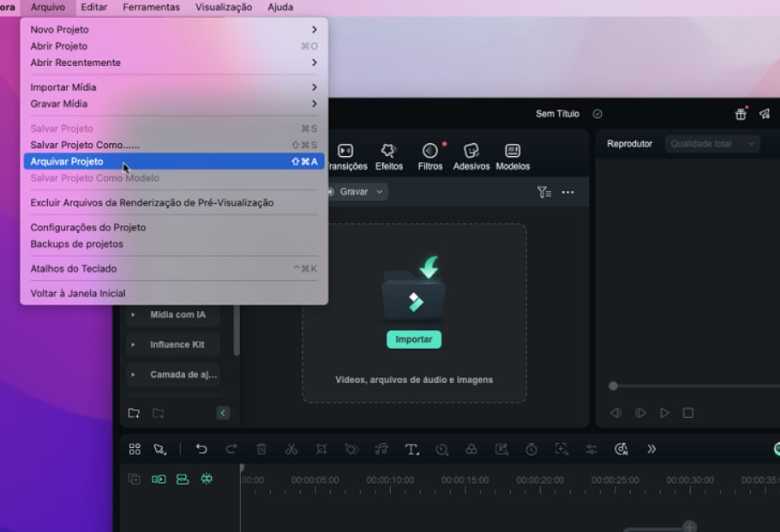780x532 pixels.
Task: Open the three-dots more options menu
Action: 567,192
